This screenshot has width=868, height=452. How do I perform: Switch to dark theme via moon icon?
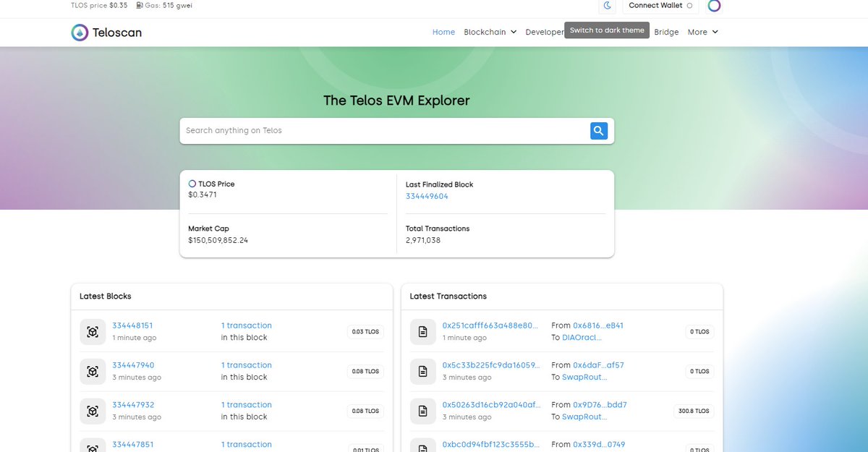608,6
